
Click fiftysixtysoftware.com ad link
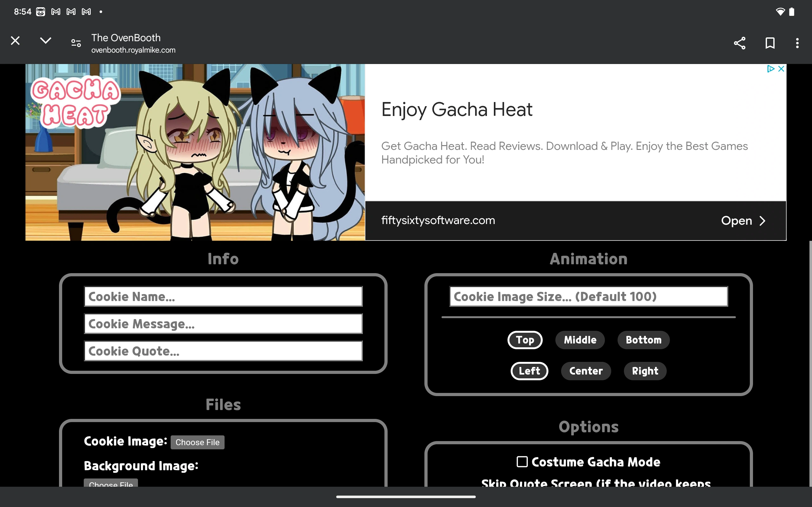click(438, 221)
